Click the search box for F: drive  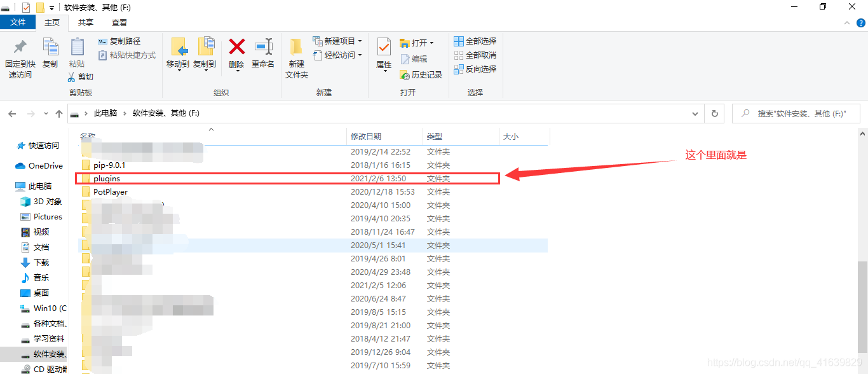[796, 113]
